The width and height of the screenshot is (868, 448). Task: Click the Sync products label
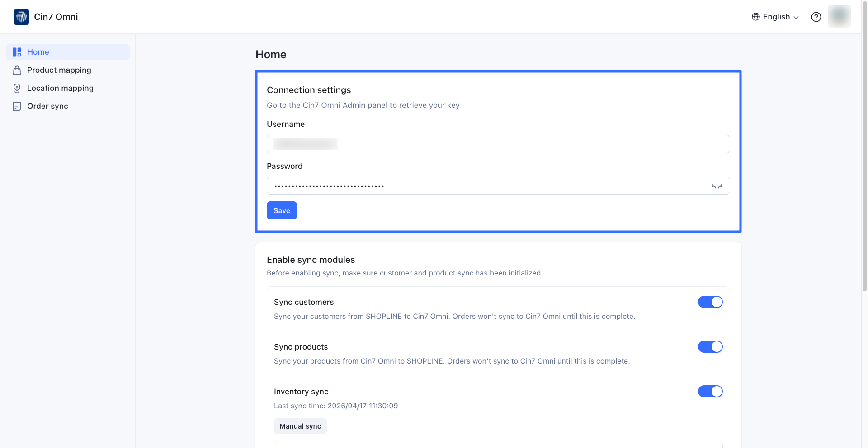pos(301,347)
